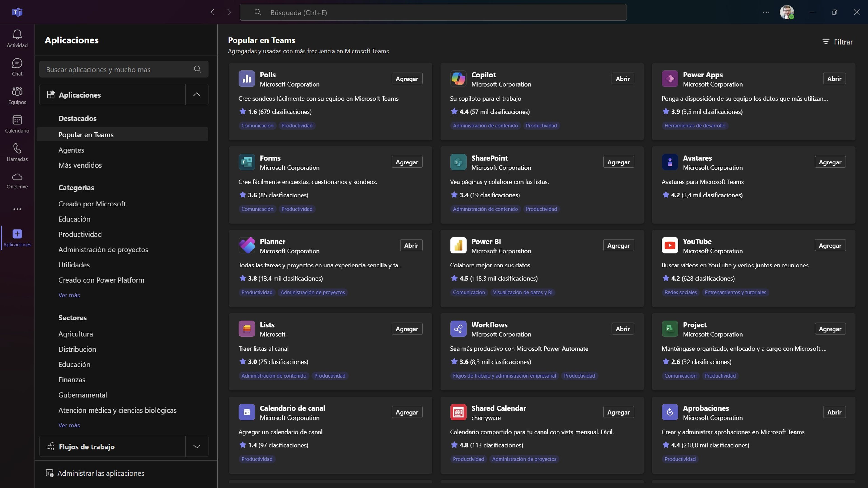Click the Lists app icon

coord(247,329)
